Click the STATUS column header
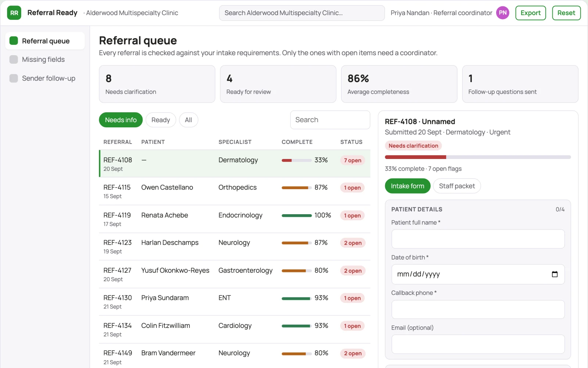The image size is (588, 368). pyautogui.click(x=351, y=142)
